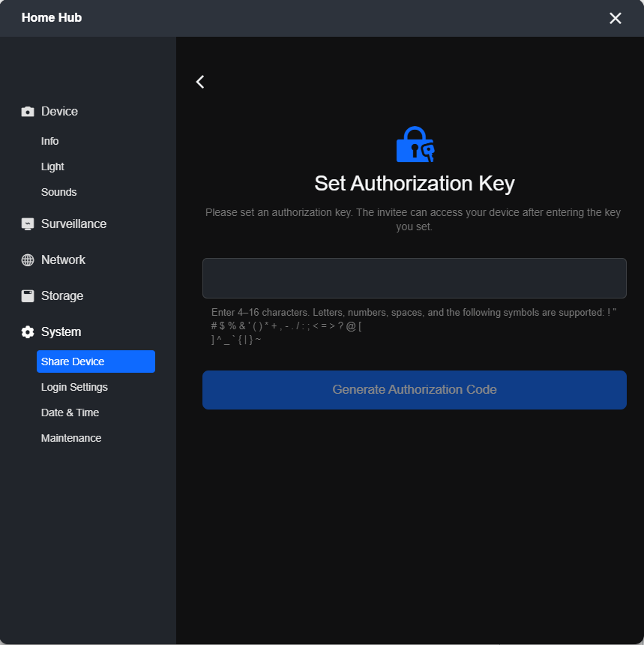Click the Device camera icon

28,112
